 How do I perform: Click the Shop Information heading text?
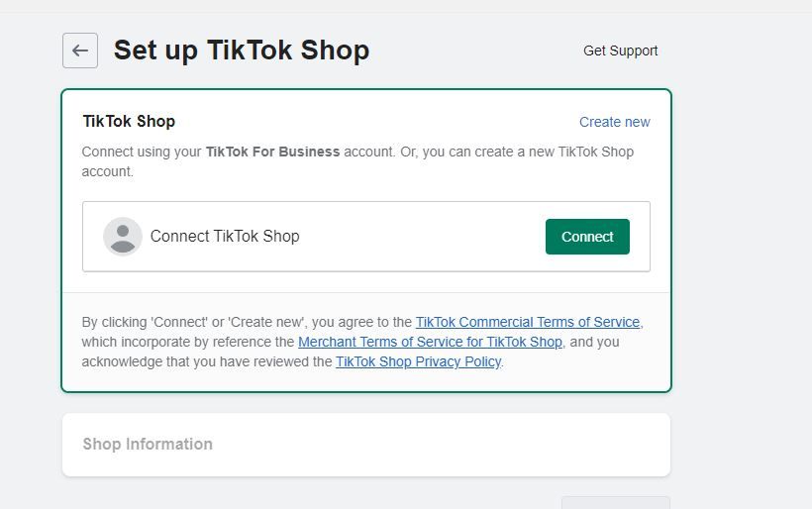(x=148, y=445)
